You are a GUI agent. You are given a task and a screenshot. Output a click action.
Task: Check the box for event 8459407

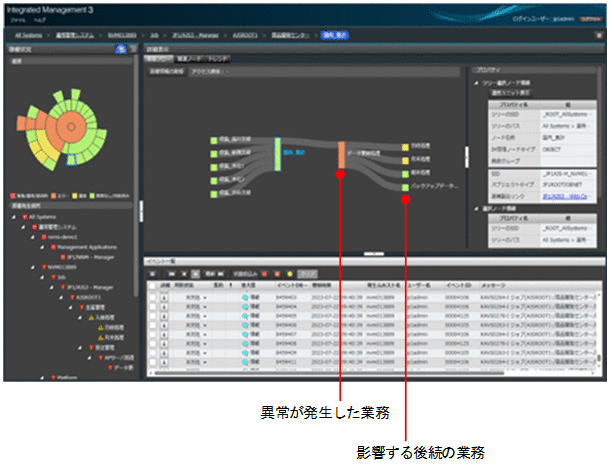(153, 334)
